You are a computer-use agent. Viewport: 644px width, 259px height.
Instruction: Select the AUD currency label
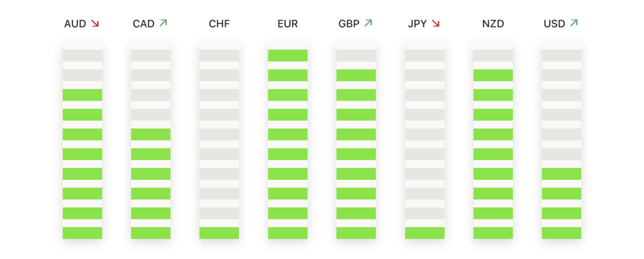(x=75, y=25)
